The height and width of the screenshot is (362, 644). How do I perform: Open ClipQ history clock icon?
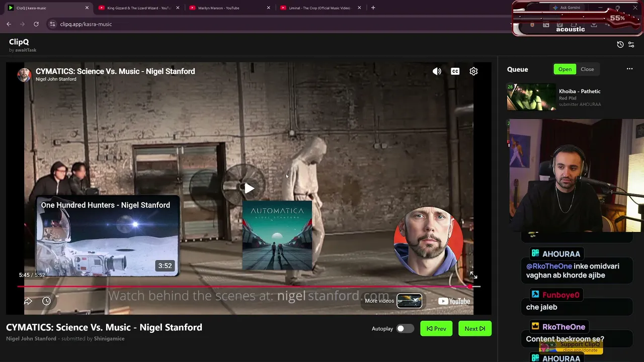tap(620, 45)
